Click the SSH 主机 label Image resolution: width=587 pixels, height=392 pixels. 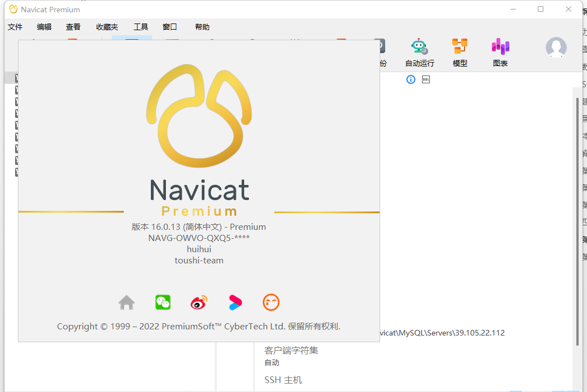point(283,380)
